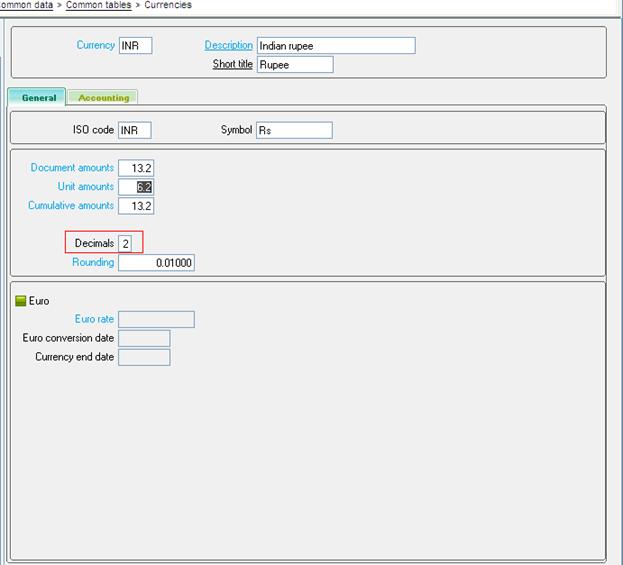The height and width of the screenshot is (565, 623).
Task: Click the ISO code field
Action: 135,130
